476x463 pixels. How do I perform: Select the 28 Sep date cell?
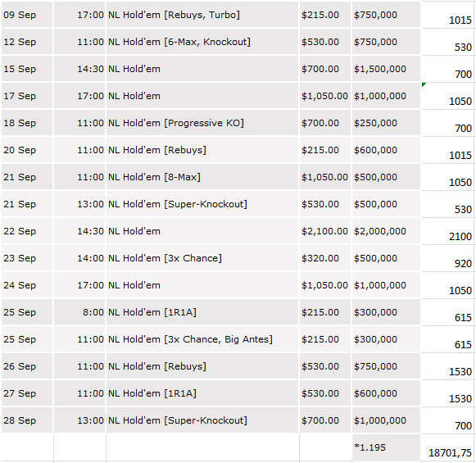[x=27, y=420]
